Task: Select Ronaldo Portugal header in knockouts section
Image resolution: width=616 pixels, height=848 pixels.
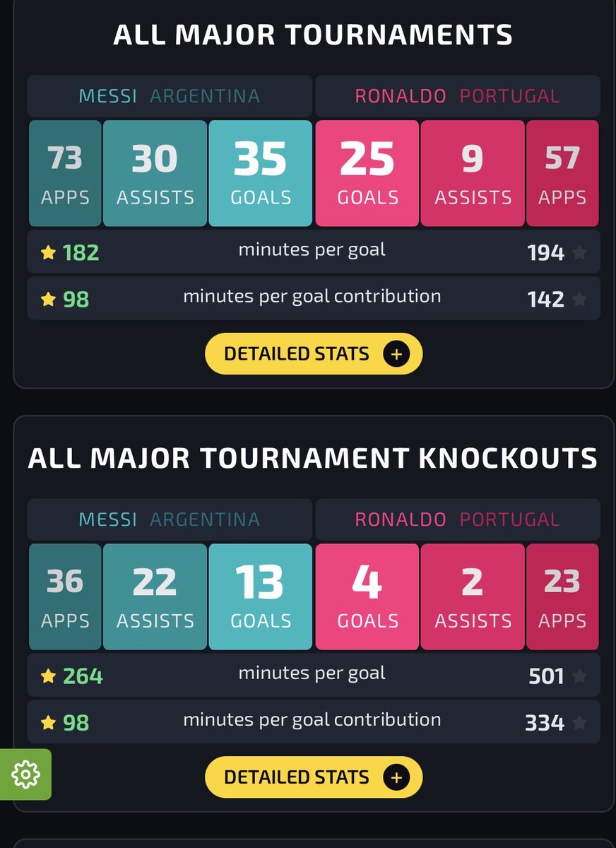Action: 458,520
